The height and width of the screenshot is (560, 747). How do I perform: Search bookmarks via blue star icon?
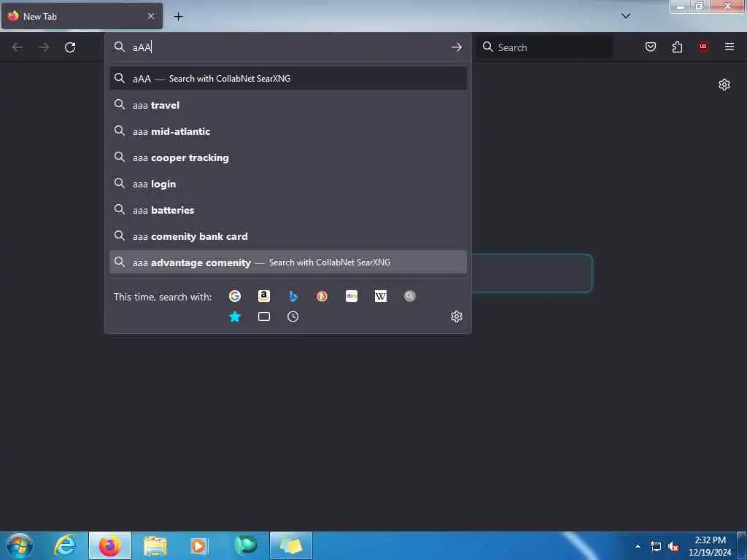[x=235, y=316]
